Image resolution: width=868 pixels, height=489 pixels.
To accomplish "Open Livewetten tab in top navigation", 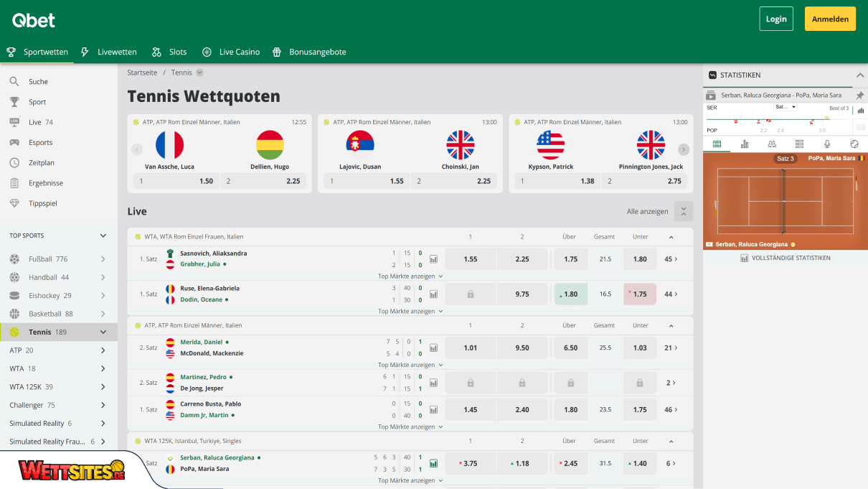I will coord(109,52).
